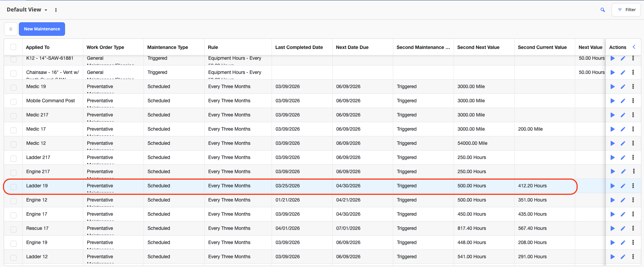Edit the Engine 19 maintenance entry
Viewport: 644px width, 267px height.
(623, 243)
